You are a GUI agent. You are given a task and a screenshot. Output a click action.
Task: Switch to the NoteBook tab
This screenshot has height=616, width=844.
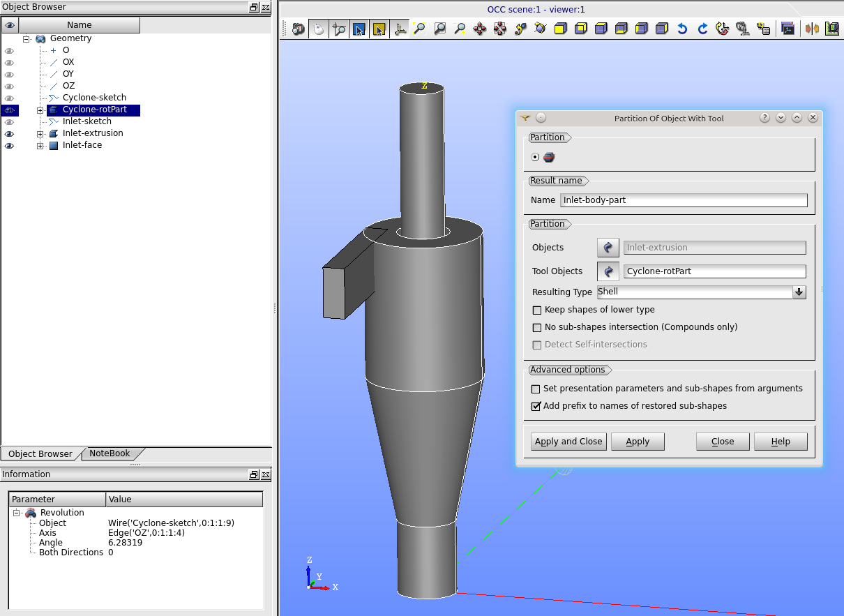pyautogui.click(x=110, y=453)
